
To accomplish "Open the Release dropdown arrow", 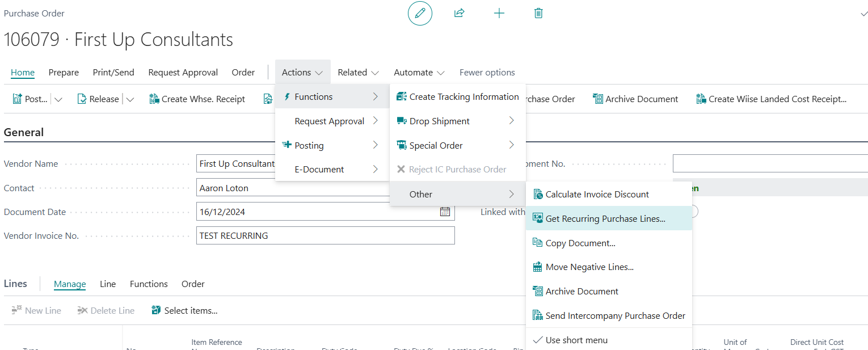I will pos(130,99).
